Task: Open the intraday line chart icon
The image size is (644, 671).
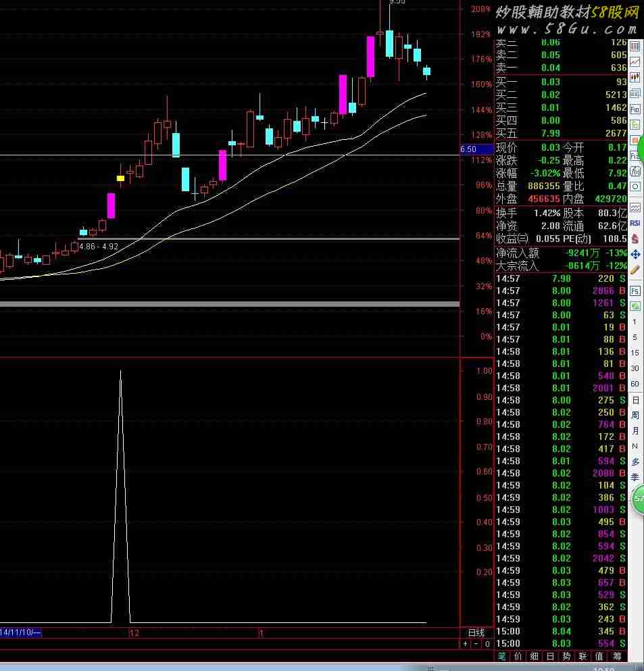Action: pos(635,62)
